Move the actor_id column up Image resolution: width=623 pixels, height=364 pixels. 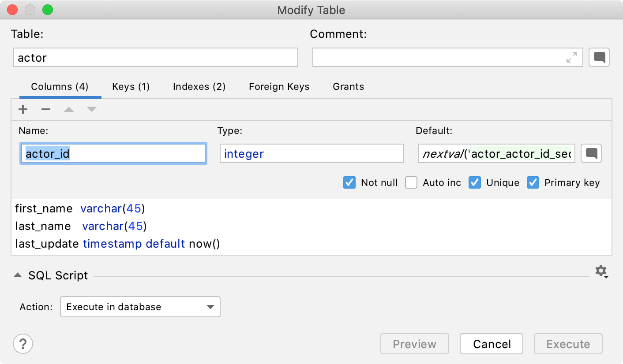(x=68, y=109)
